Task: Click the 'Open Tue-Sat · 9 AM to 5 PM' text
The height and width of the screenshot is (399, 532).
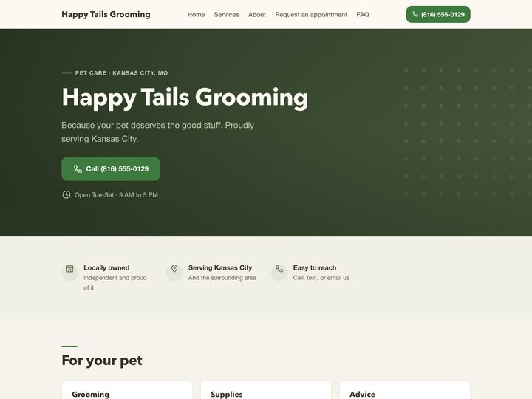Action: click(117, 195)
